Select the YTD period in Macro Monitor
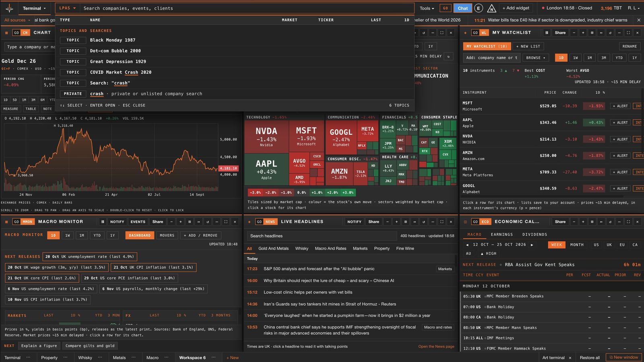Screen dimensions: 644x362 (x=97, y=235)
